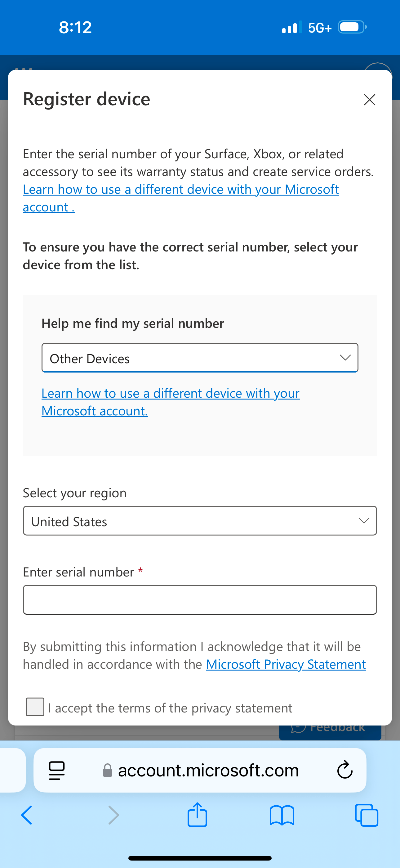Show open Safari tabs icon
The image size is (400, 868).
(367, 815)
